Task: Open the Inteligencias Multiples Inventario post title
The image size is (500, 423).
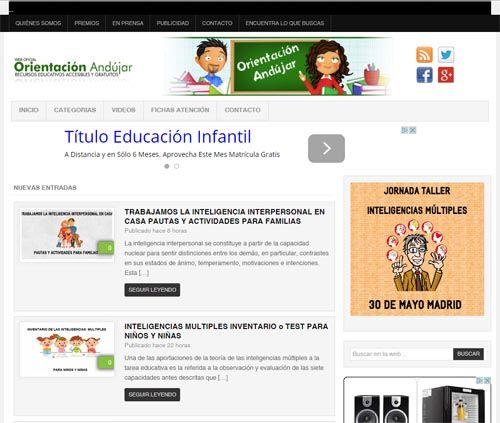Action: (x=226, y=331)
